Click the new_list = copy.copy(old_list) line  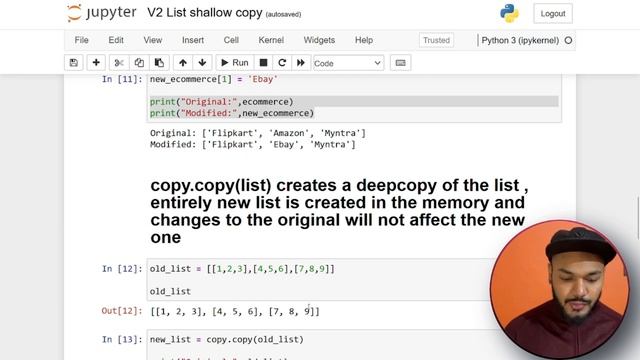[227, 340]
